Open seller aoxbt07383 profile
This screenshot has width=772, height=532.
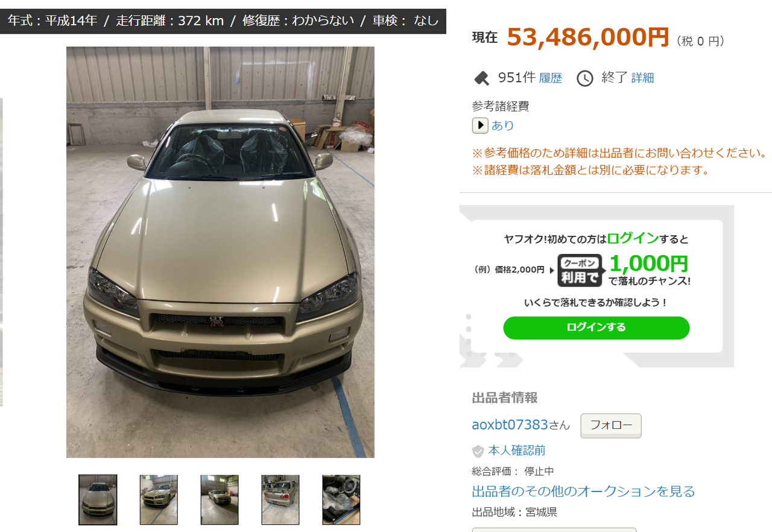(510, 425)
